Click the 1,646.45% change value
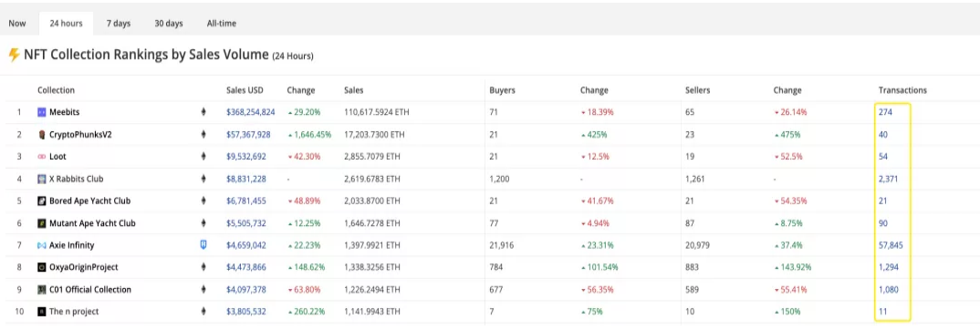The height and width of the screenshot is (330, 980). point(309,134)
